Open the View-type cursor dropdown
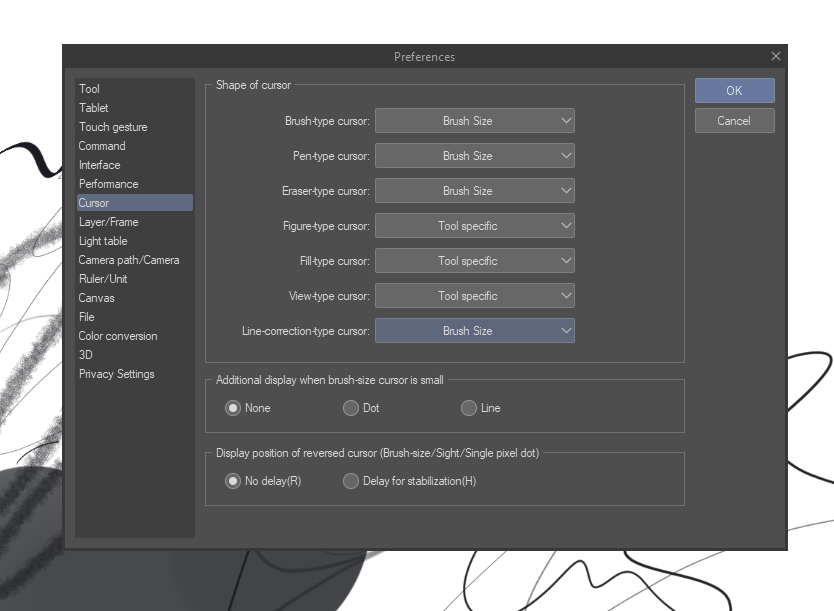 pyautogui.click(x=474, y=295)
